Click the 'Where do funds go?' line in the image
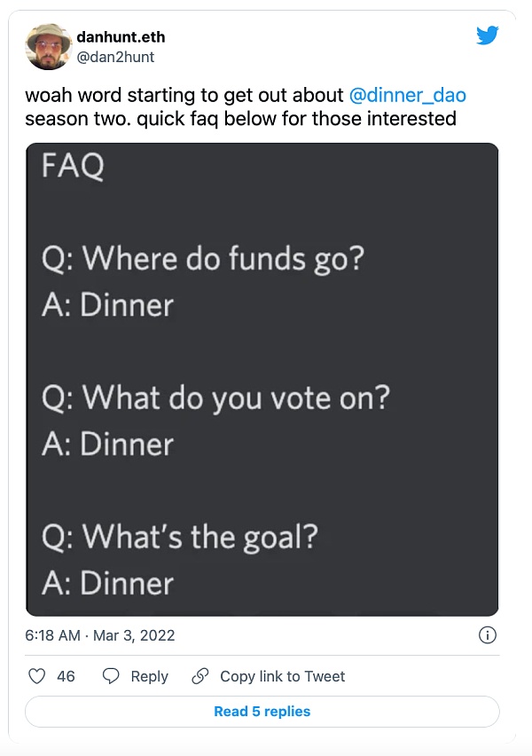The height and width of the screenshot is (756, 532). coord(203,259)
